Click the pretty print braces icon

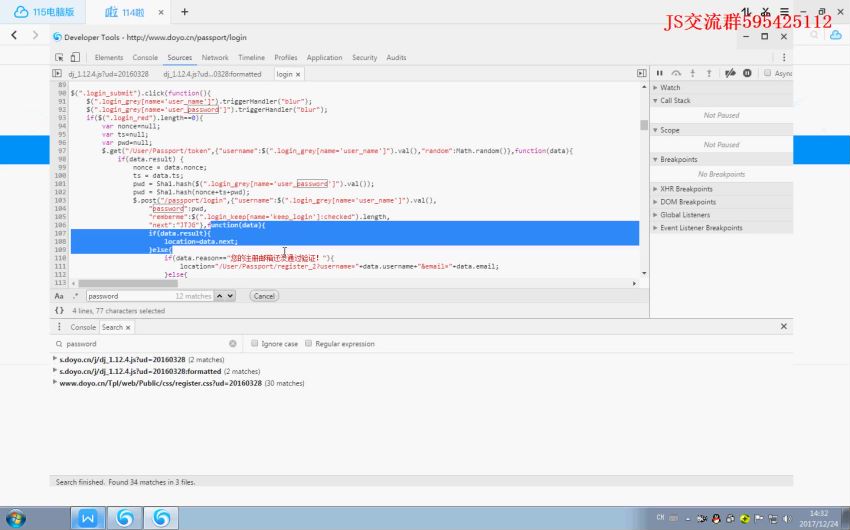click(59, 311)
